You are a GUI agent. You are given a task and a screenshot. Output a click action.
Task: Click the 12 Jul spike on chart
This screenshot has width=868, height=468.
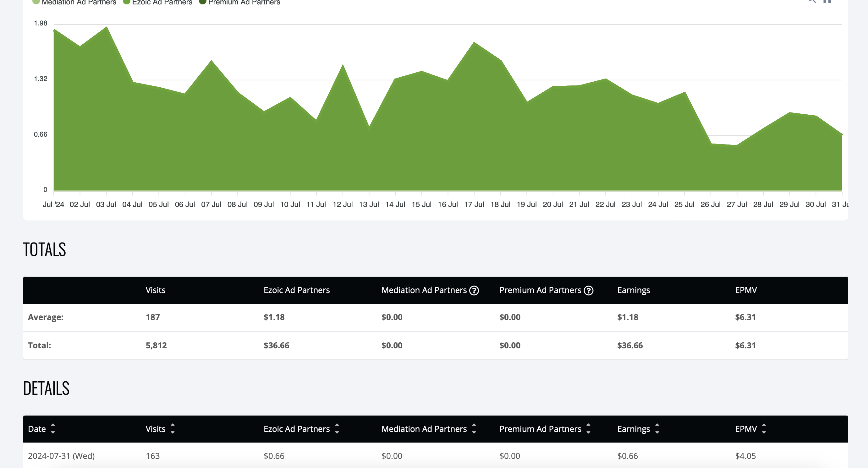pos(343,65)
